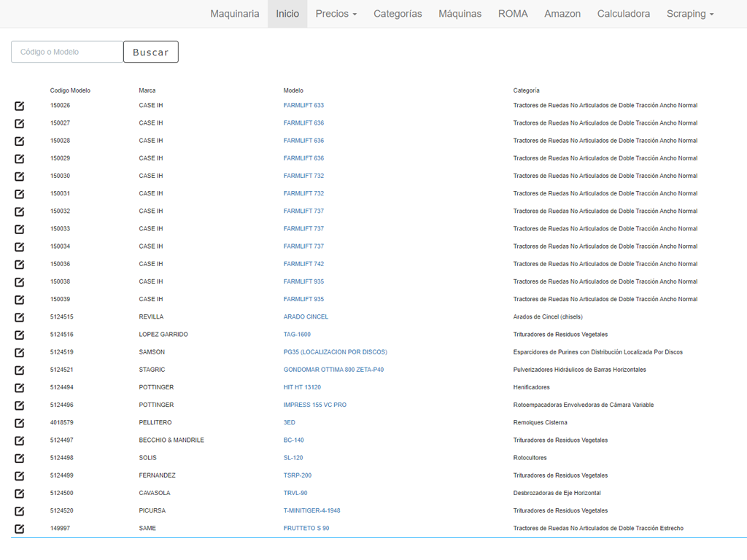
Task: Open the TSRP-200 model link
Action: (298, 475)
